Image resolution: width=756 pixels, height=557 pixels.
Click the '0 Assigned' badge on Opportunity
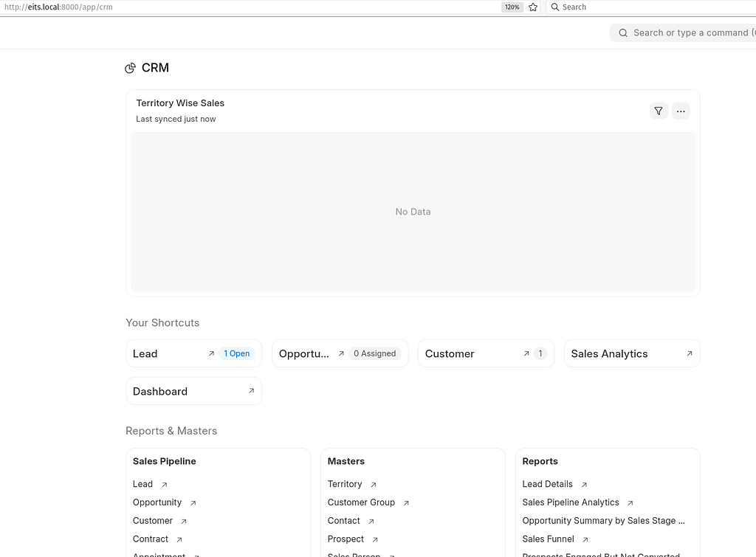375,353
